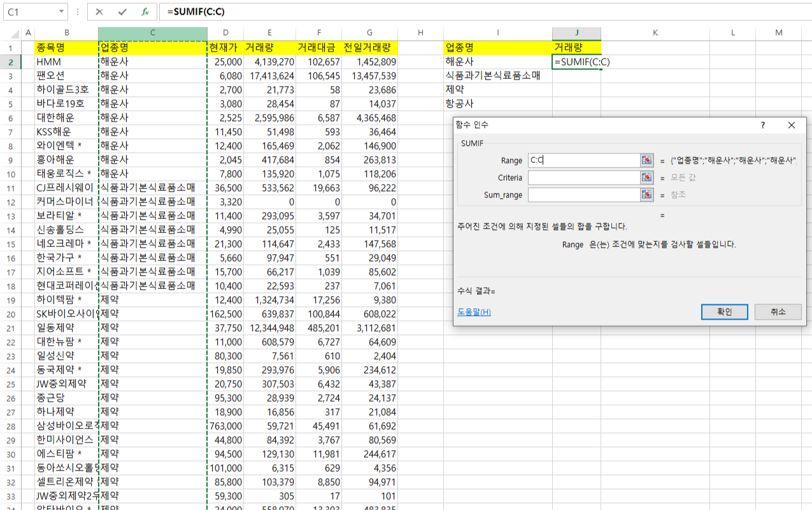The width and height of the screenshot is (812, 510).
Task: Open the 도움말(H) link
Action: click(x=474, y=312)
